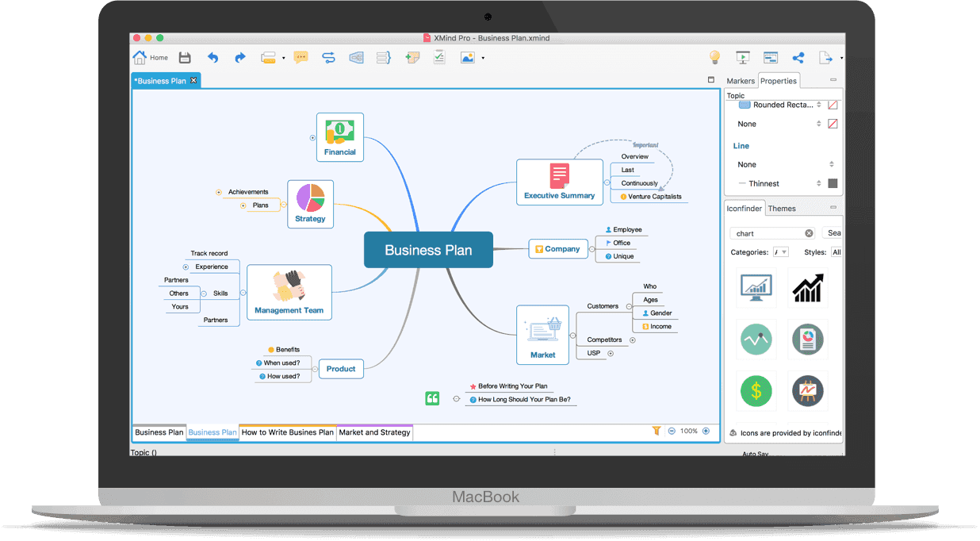Collapse the Strategy topic branch

point(281,205)
